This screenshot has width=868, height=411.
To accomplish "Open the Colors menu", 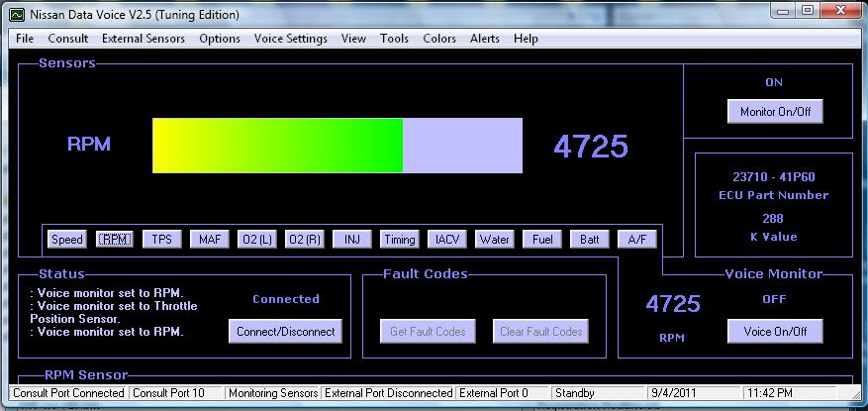I will (439, 39).
